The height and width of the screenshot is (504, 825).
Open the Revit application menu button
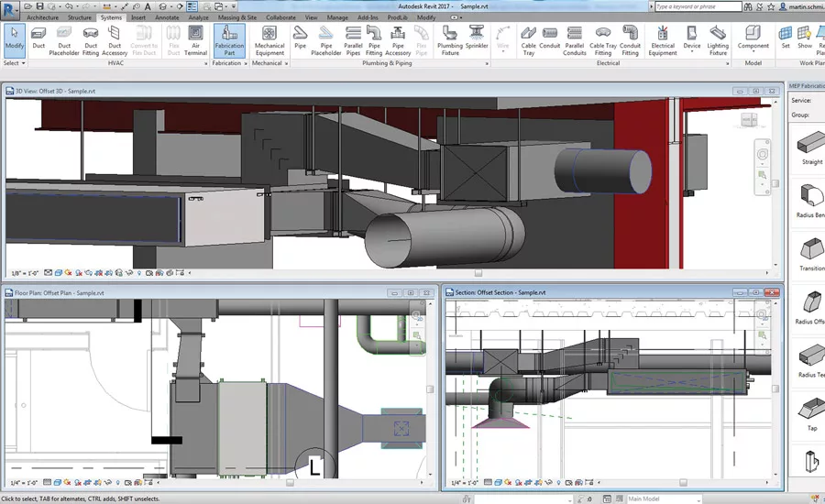click(x=10, y=9)
